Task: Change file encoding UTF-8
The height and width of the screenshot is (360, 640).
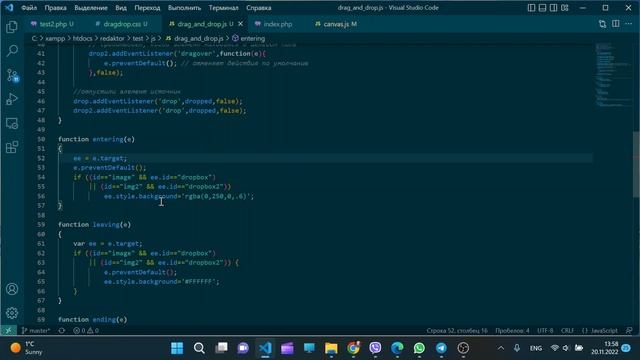Action: click(545, 331)
